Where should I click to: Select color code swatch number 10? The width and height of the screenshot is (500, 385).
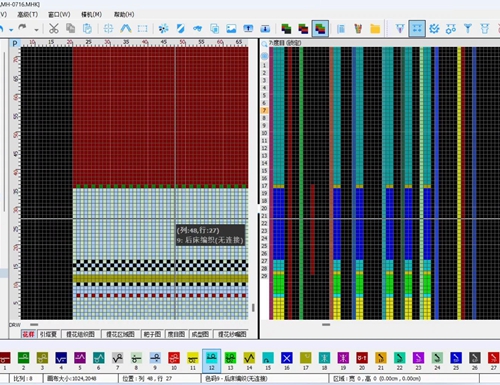(x=174, y=358)
